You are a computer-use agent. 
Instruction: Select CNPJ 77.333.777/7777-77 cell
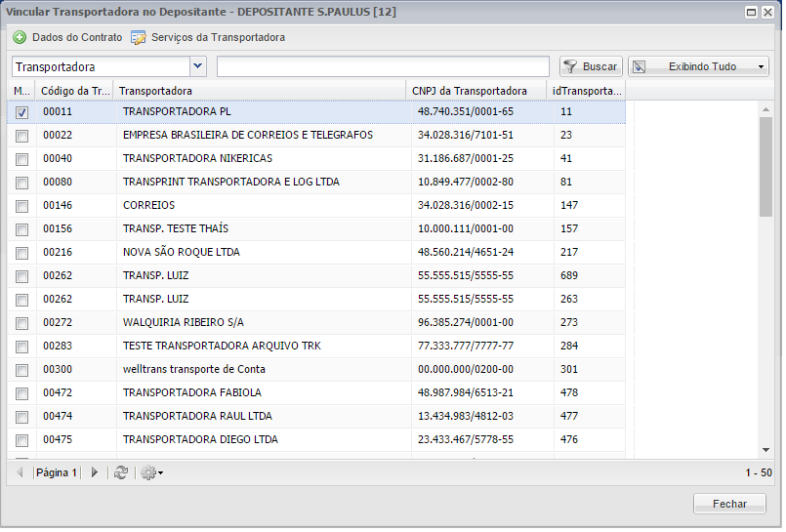click(482, 346)
